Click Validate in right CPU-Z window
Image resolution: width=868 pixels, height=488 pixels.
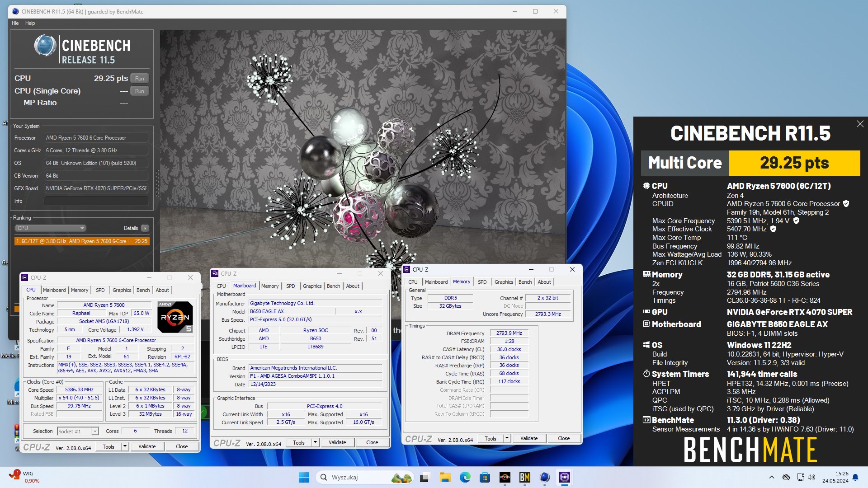529,438
